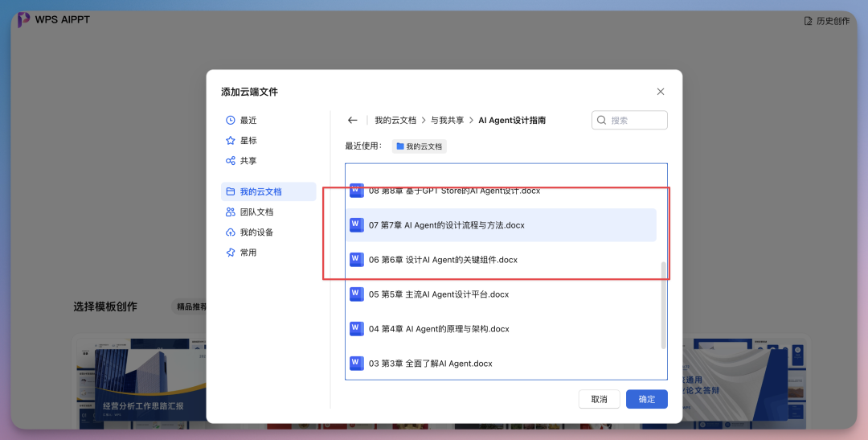The image size is (868, 440).
Task: Click Word icon of 06 第6章 file
Action: coord(357,259)
